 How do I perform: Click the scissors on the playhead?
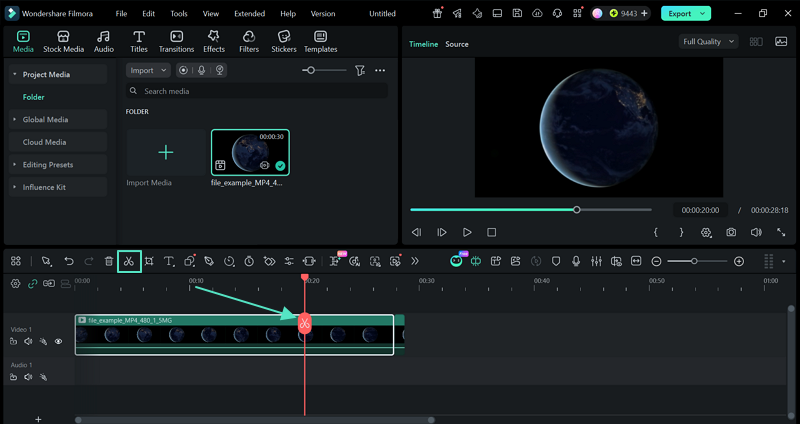305,323
